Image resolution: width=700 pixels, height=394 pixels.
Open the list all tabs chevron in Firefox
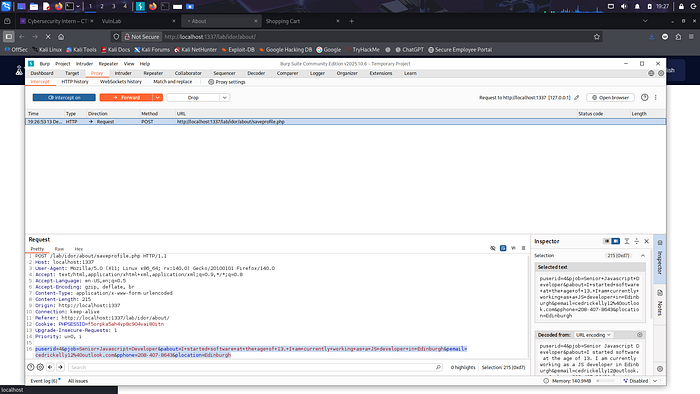645,21
